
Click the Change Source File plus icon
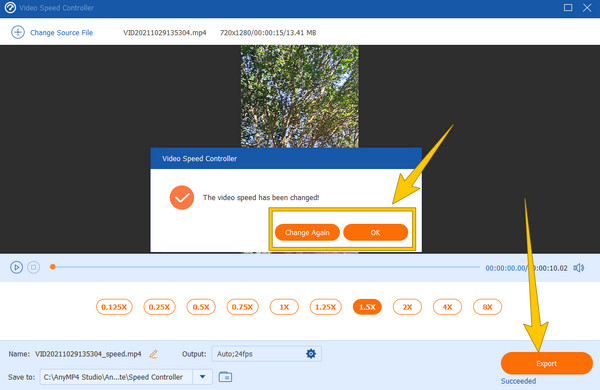coord(18,32)
